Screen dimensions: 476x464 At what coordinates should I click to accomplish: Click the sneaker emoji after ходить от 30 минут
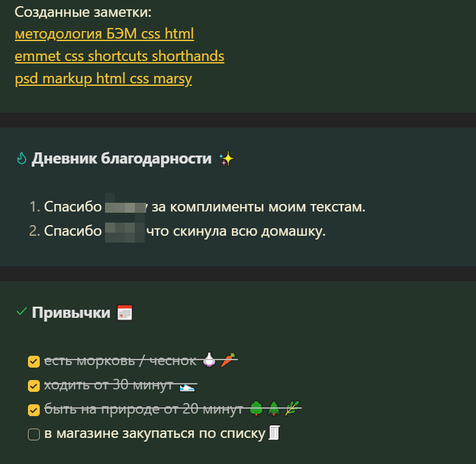tap(187, 387)
